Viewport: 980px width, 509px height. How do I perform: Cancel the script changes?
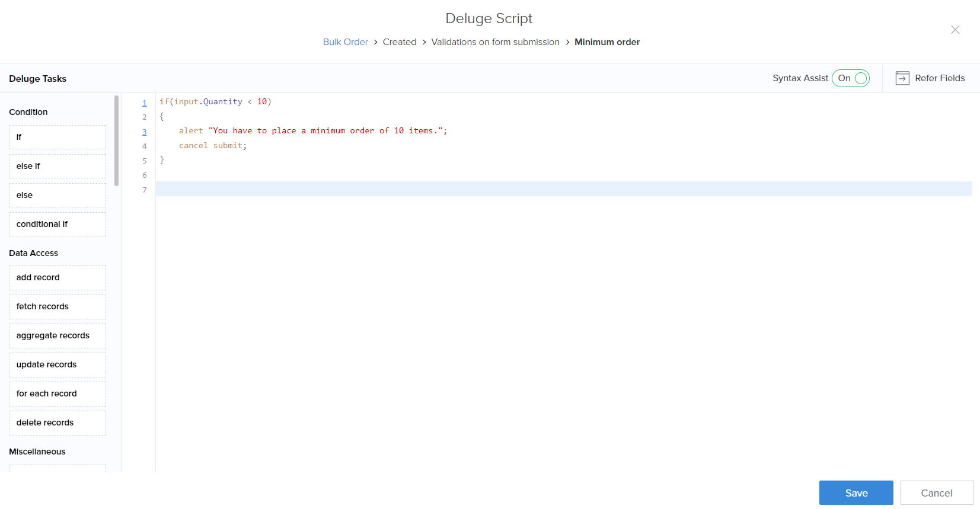tap(936, 492)
